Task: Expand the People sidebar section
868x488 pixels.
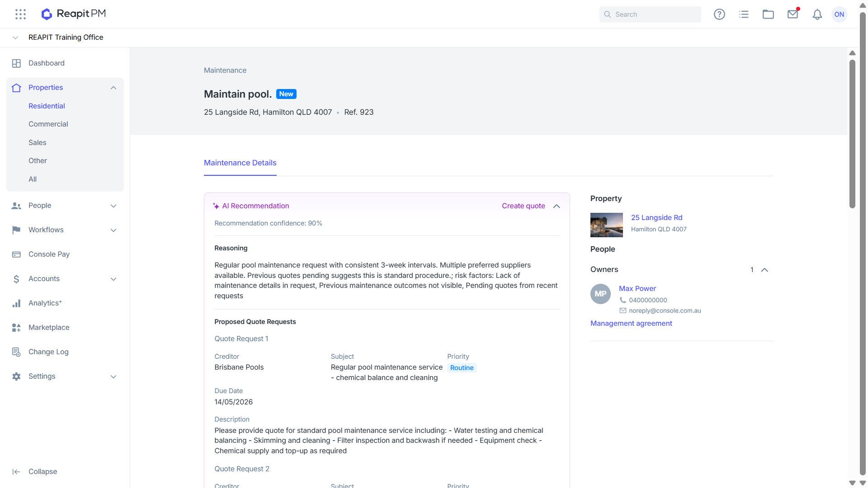Action: click(113, 206)
